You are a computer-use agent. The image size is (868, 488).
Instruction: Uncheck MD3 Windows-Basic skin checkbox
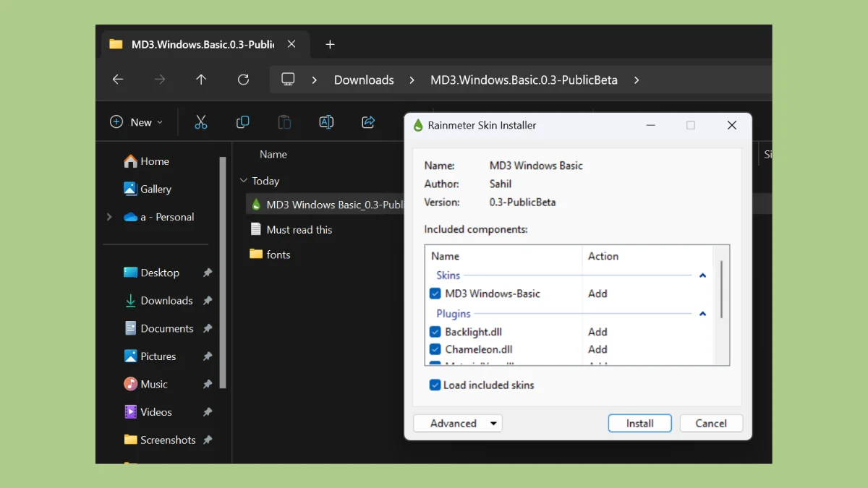point(435,294)
